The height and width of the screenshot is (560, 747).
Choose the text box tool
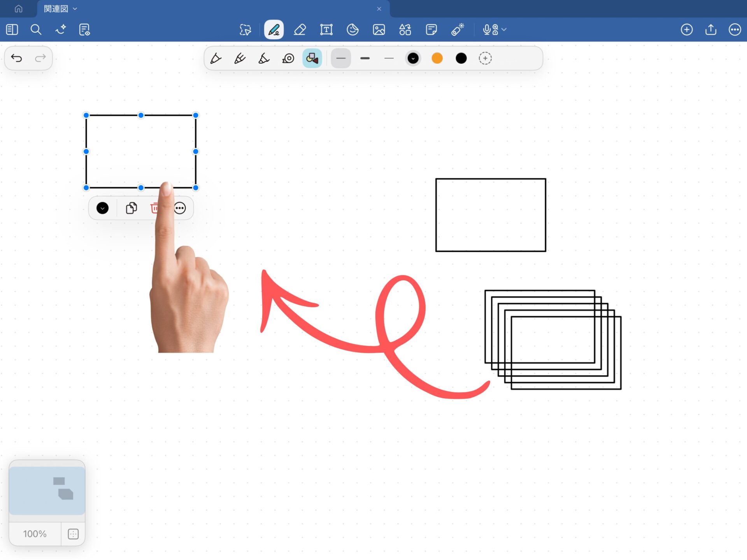click(x=326, y=30)
